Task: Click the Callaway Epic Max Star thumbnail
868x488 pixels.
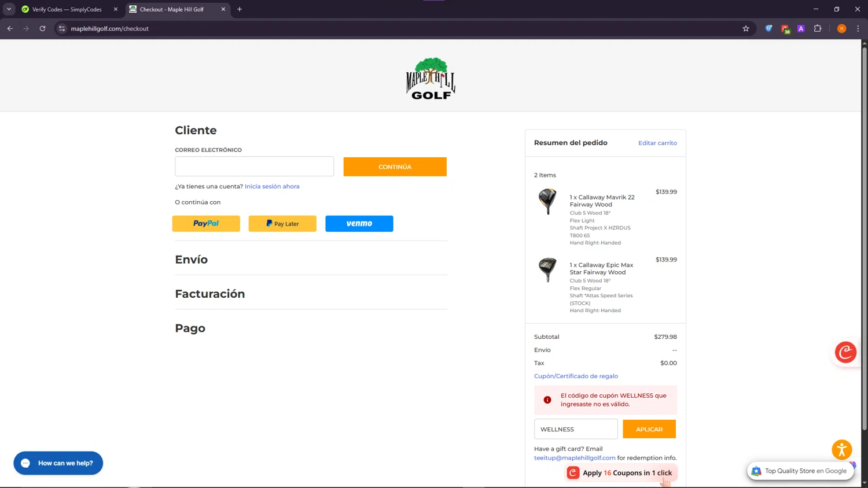Action: (x=547, y=269)
